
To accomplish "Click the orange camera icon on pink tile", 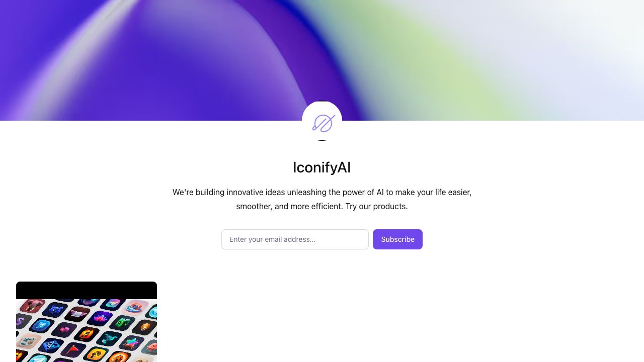I will [x=135, y=308].
